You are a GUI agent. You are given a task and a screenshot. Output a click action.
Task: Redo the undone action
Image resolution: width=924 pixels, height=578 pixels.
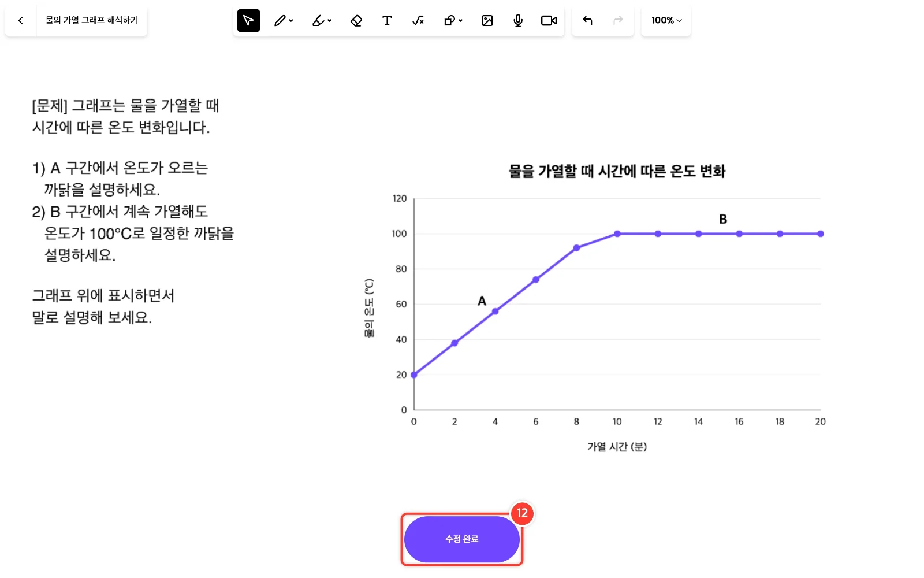(x=618, y=21)
